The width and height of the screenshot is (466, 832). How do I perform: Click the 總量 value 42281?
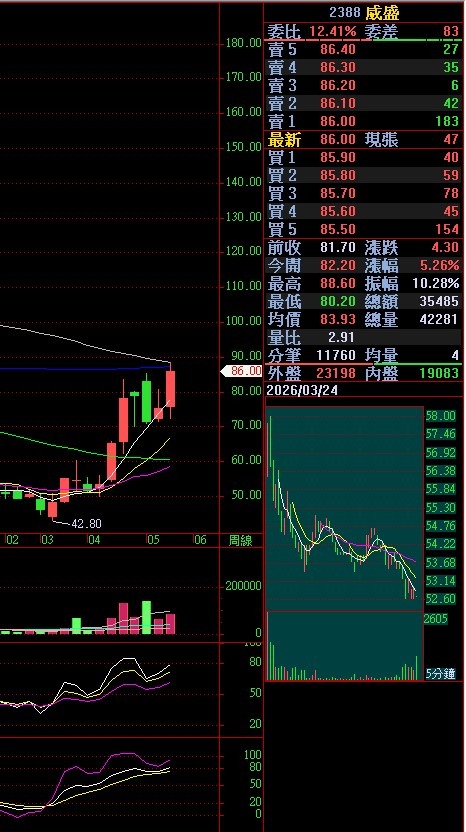click(439, 319)
